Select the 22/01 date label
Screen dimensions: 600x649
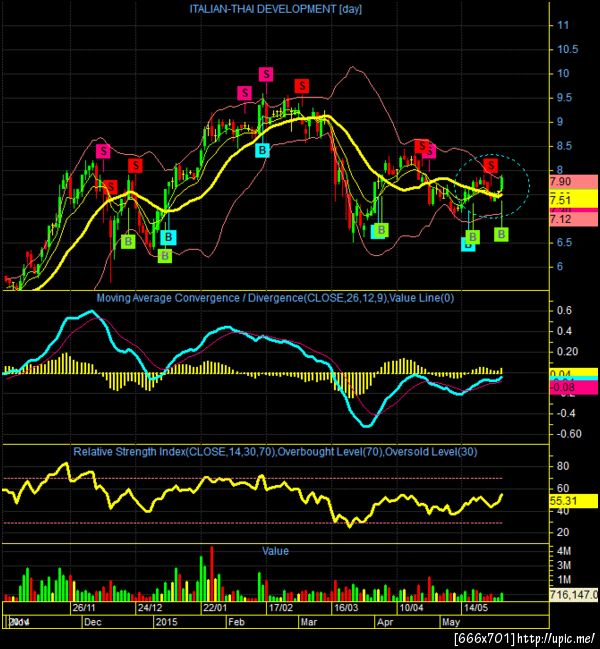tap(215, 608)
